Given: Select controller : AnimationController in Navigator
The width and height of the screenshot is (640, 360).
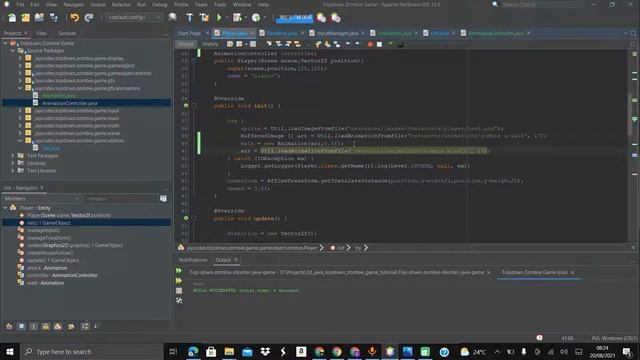Looking at the screenshot, I should pos(62,275).
